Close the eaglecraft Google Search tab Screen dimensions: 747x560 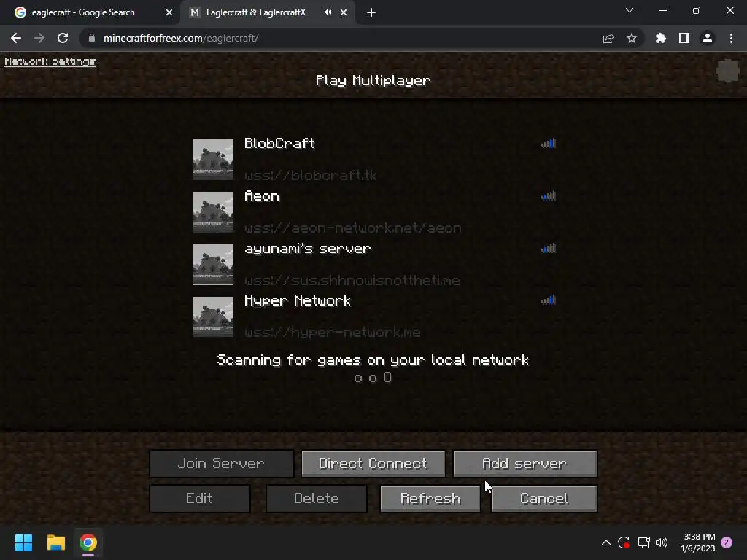click(x=169, y=13)
